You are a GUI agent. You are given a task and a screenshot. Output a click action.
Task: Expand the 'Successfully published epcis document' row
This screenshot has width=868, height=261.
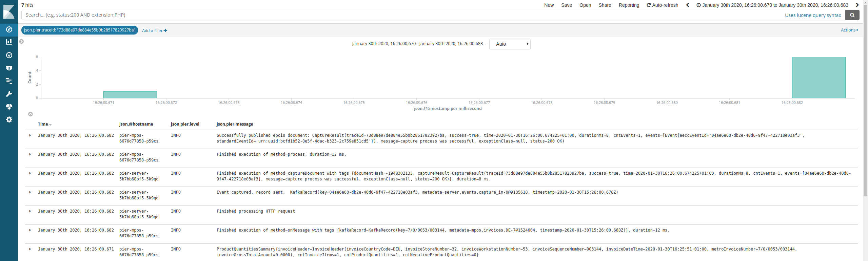point(30,135)
